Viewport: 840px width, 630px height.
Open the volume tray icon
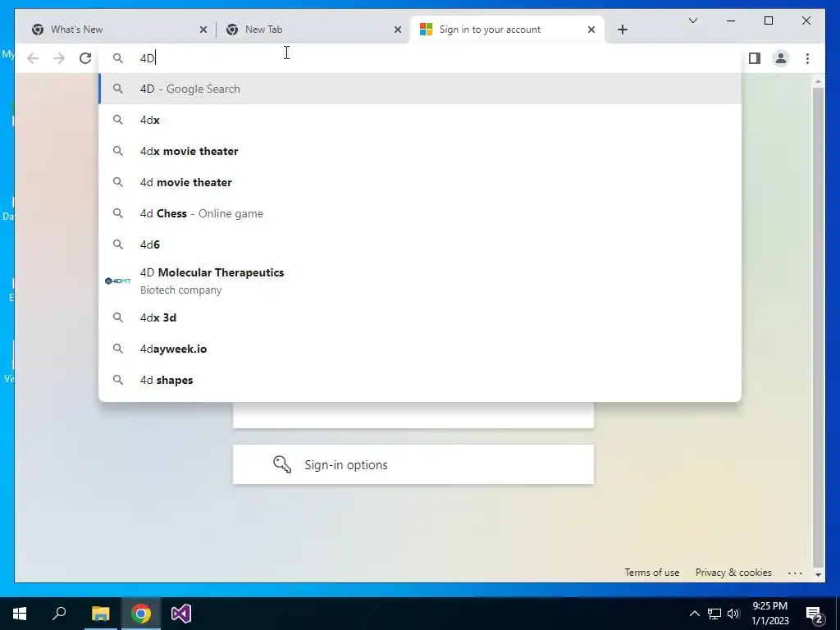tap(733, 614)
